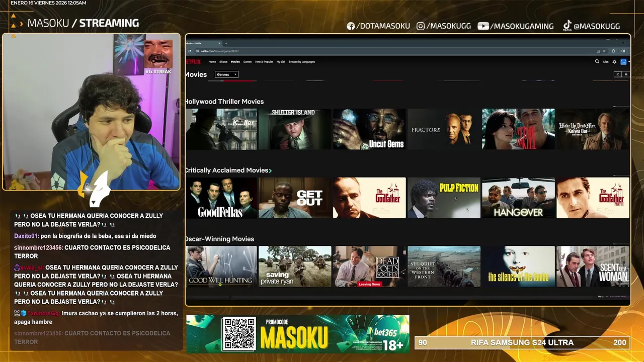Click the @MASOKUGG TikTok handle

[x=597, y=26]
